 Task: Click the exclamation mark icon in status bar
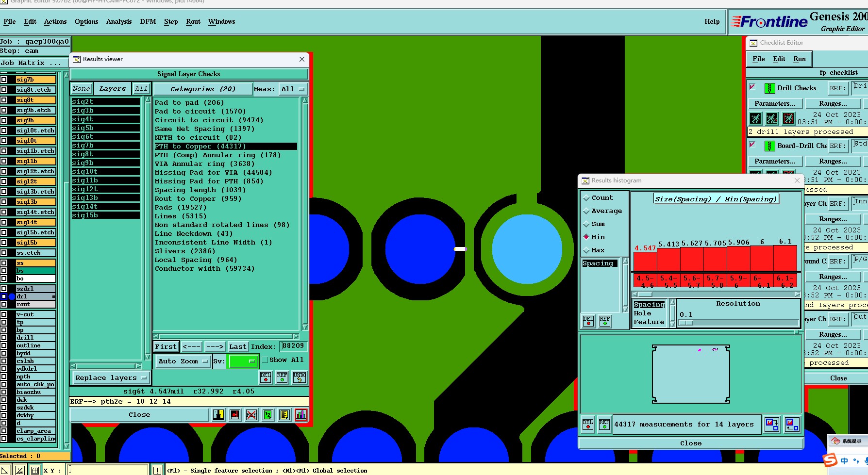coord(157,470)
